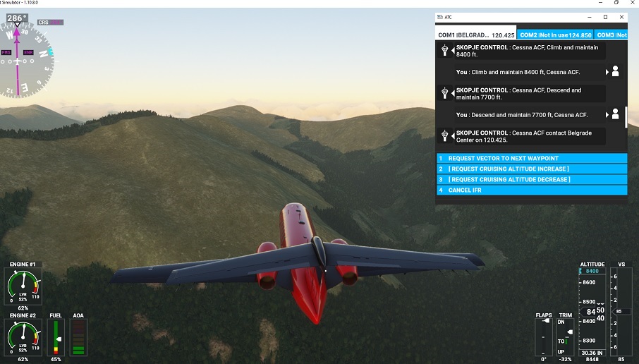This screenshot has width=639, height=364.
Task: Minimize the Flight Simulator main window
Action: [x=600, y=2]
